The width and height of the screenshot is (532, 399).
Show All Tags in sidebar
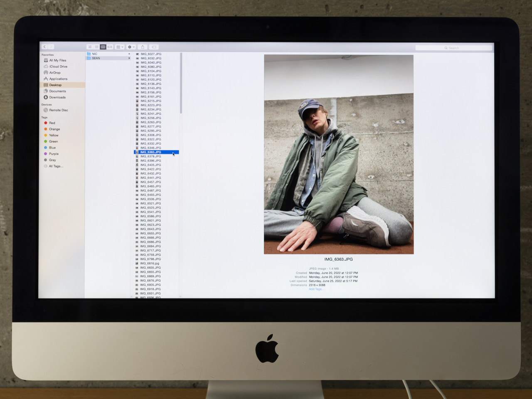pyautogui.click(x=56, y=166)
